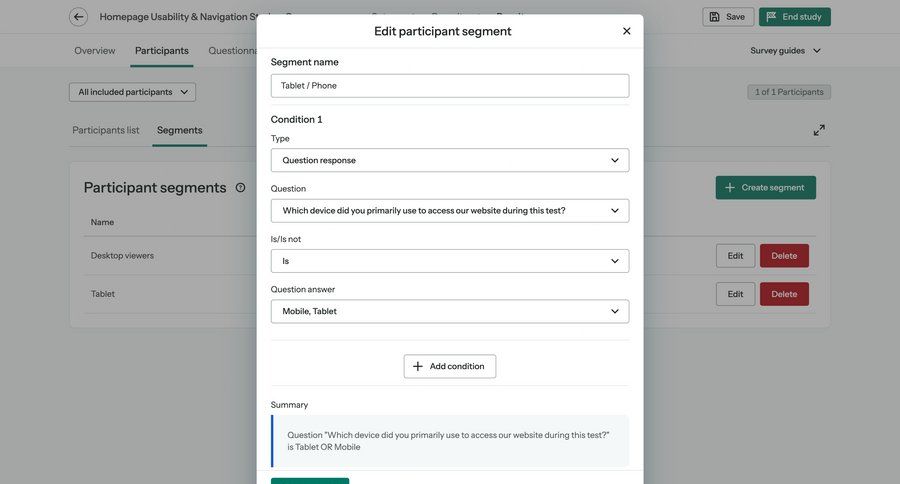This screenshot has width=900, height=484.
Task: Select the Segments tab
Action: tap(180, 130)
